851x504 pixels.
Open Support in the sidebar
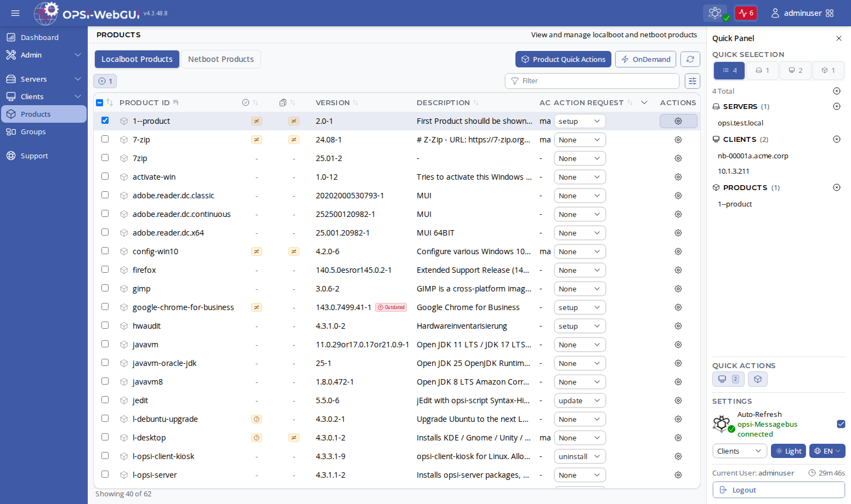click(x=44, y=156)
